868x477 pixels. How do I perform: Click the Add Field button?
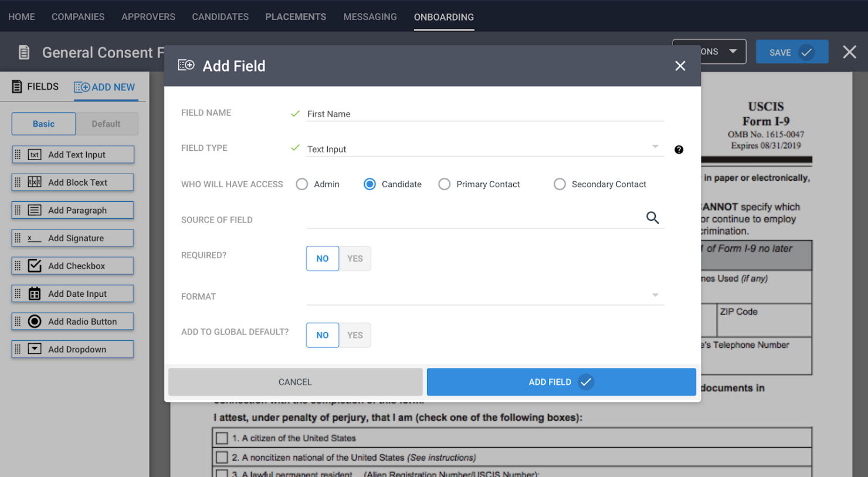[x=561, y=382]
